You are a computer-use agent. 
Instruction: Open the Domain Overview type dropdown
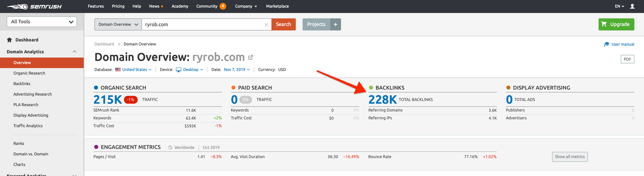(x=118, y=24)
